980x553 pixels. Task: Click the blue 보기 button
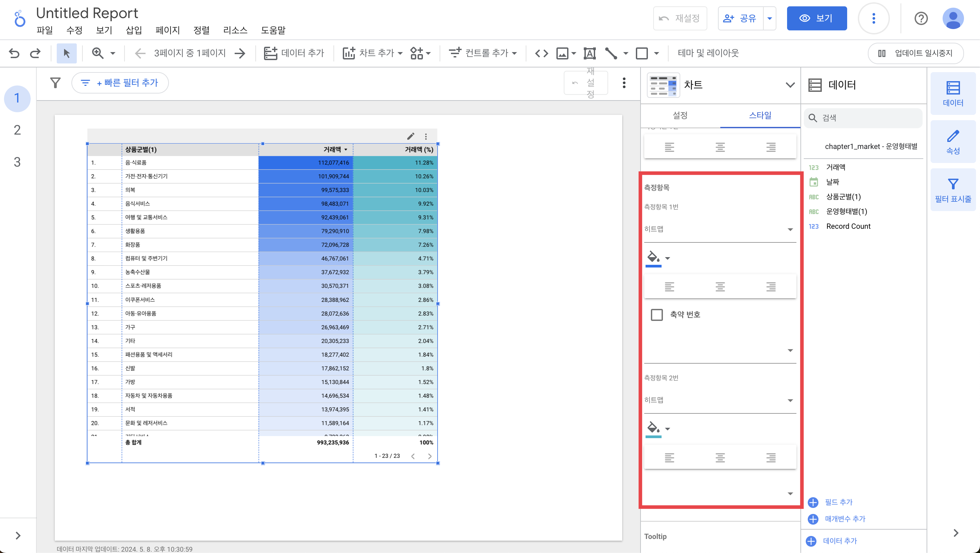pos(816,18)
